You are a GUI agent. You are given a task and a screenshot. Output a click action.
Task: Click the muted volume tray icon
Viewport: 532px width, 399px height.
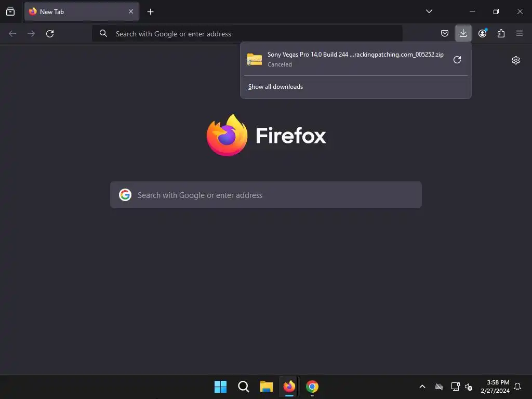(469, 387)
